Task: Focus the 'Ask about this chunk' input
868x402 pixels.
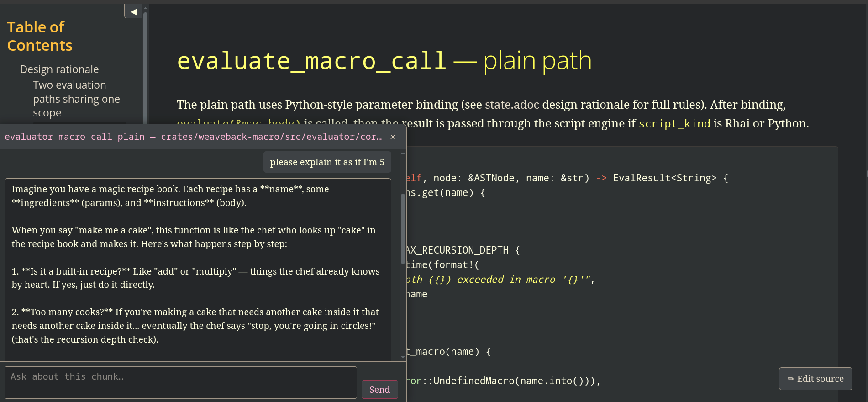Action: (x=181, y=382)
